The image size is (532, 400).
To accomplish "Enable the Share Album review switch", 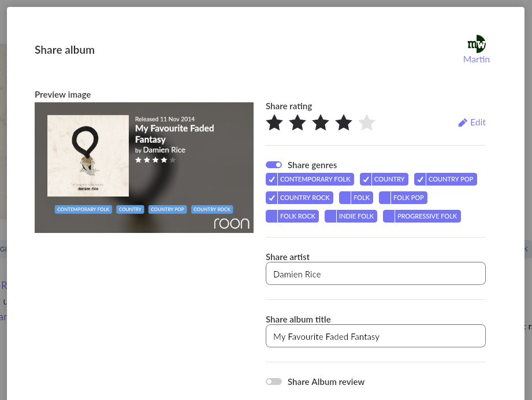I will click(274, 382).
